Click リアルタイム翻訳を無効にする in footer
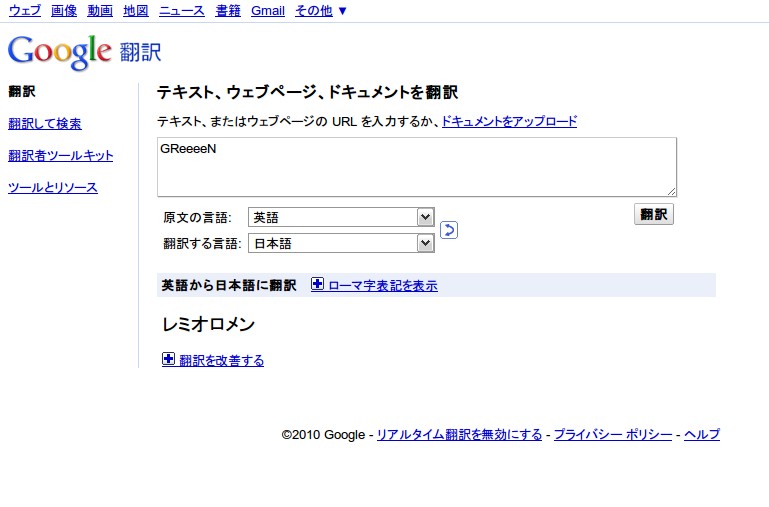 459,434
